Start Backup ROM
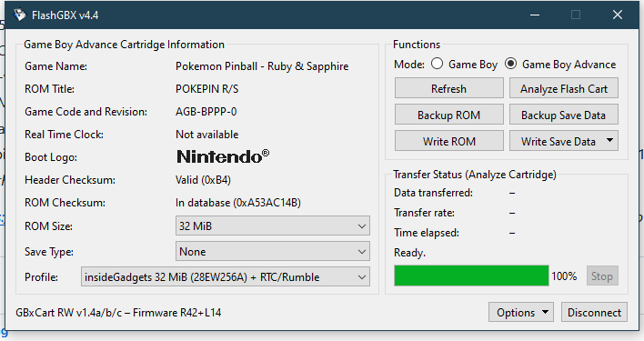This screenshot has width=644, height=341. coord(449,115)
